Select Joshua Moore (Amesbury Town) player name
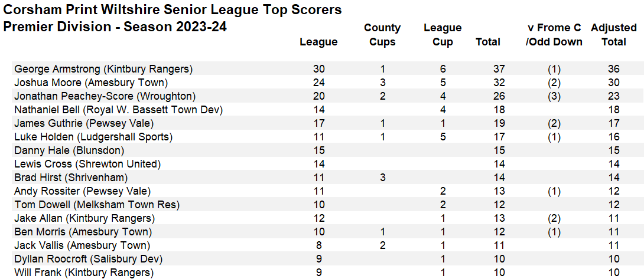 point(91,83)
